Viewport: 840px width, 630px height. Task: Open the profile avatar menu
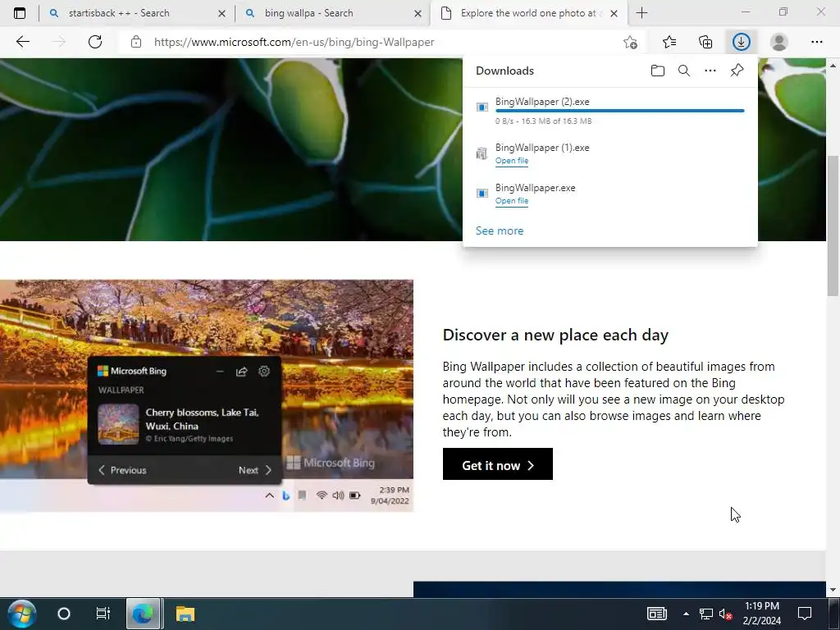779,42
